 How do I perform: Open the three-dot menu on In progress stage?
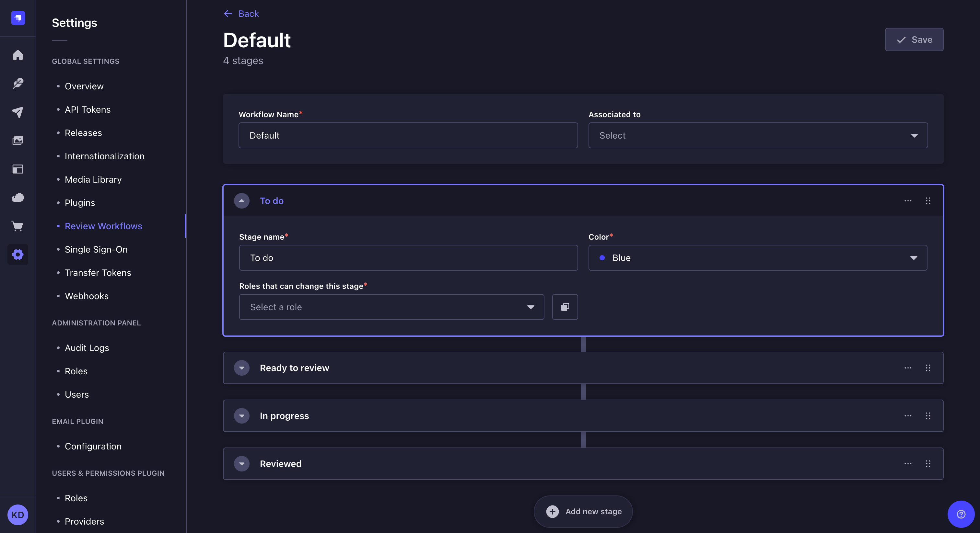908,415
